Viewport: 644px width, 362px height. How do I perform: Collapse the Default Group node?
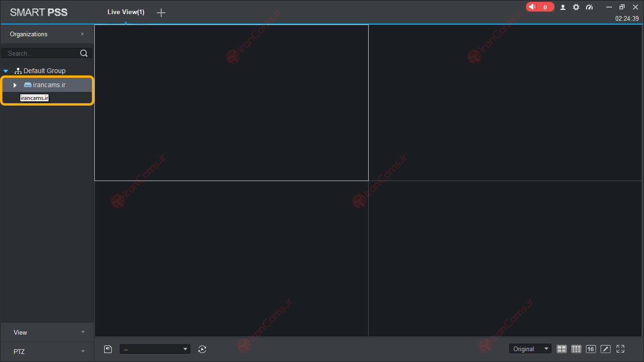point(6,71)
